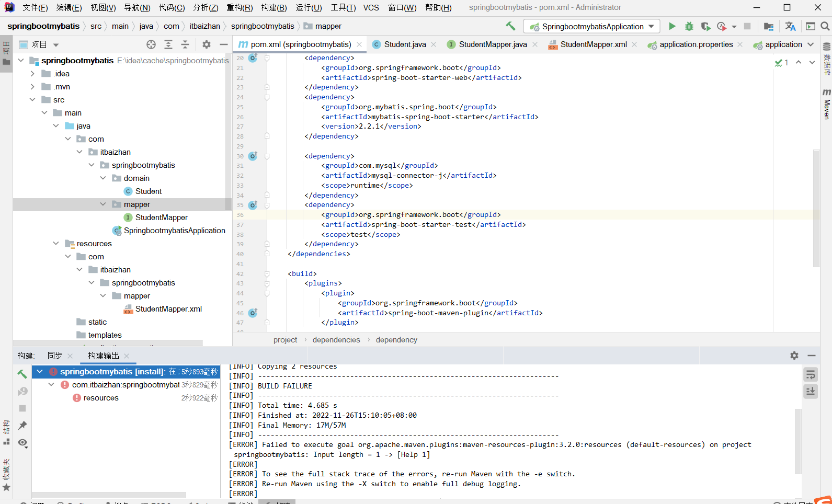Image resolution: width=832 pixels, height=504 pixels.
Task: Open the database side panel icon
Action: pyautogui.click(x=827, y=59)
